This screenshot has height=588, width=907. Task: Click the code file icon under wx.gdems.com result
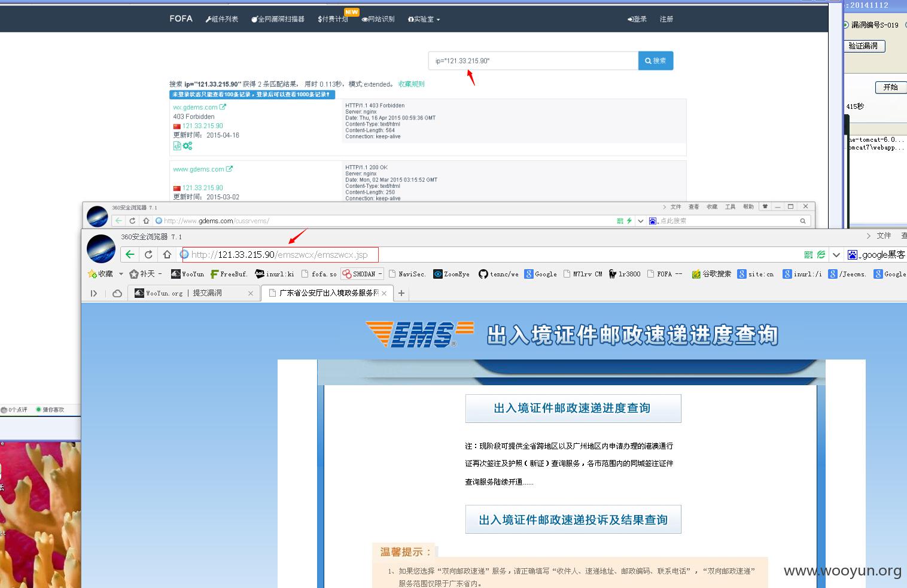click(x=177, y=145)
